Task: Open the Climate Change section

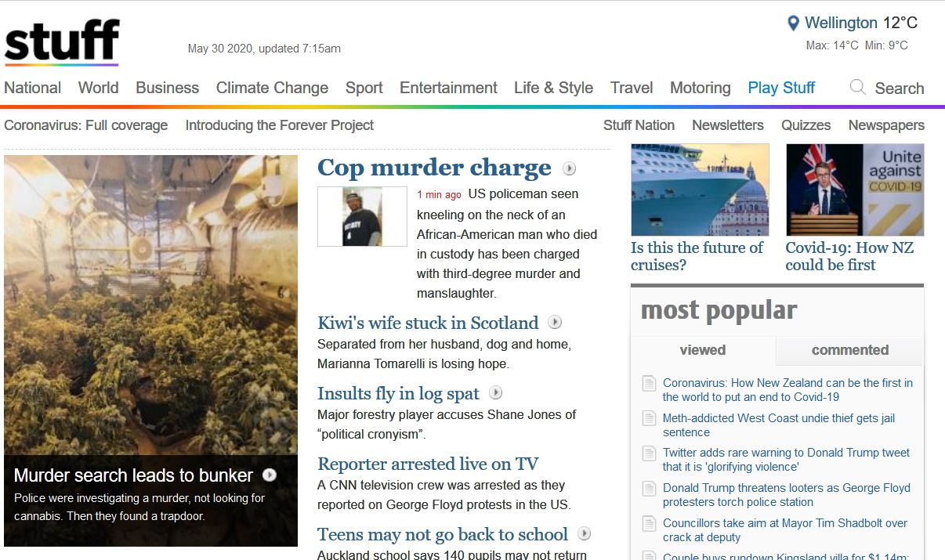Action: [x=272, y=88]
